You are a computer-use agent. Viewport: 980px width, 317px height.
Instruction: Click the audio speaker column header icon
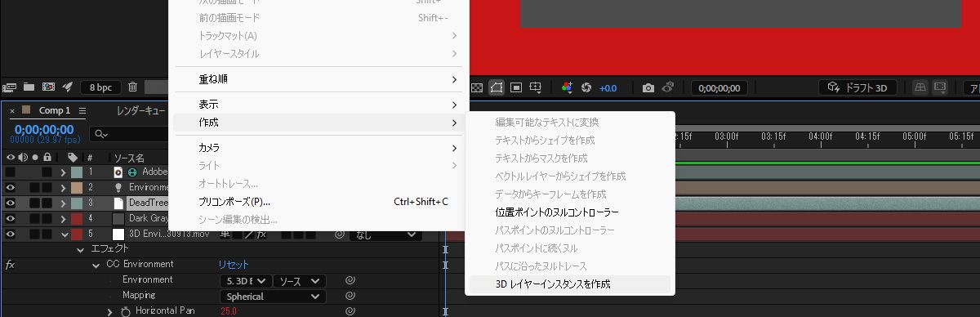coord(23,157)
